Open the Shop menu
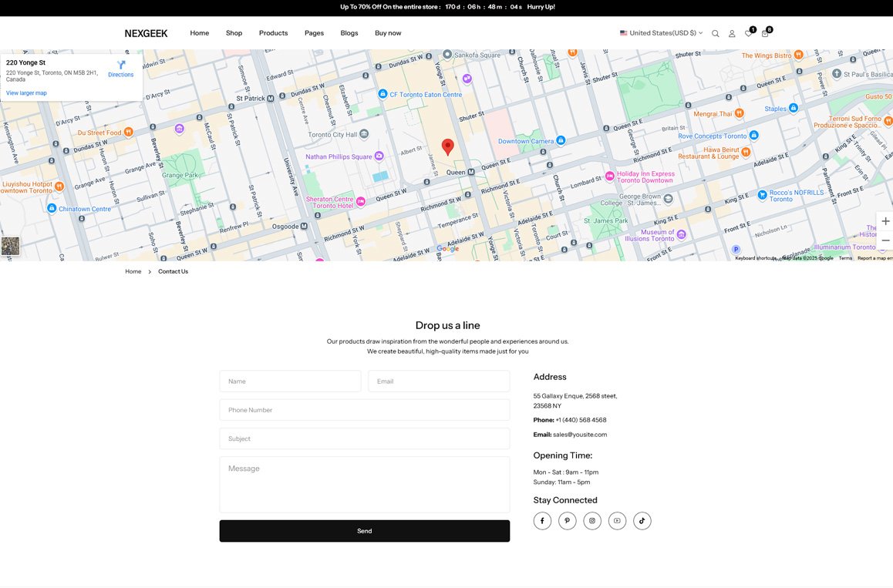893x588 pixels. point(234,33)
